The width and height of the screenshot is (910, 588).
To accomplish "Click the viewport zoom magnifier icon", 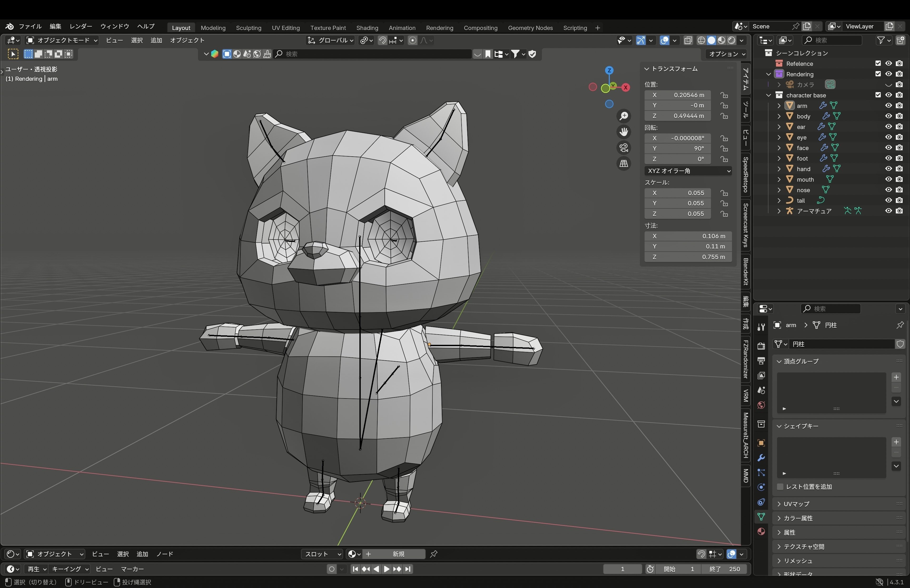I will (624, 116).
